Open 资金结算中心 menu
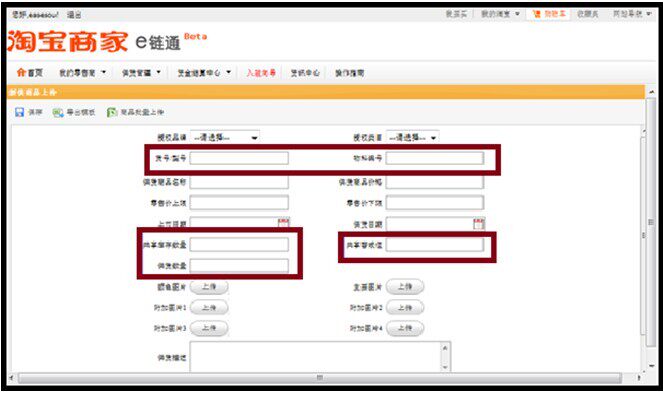The image size is (663, 394). [x=199, y=73]
